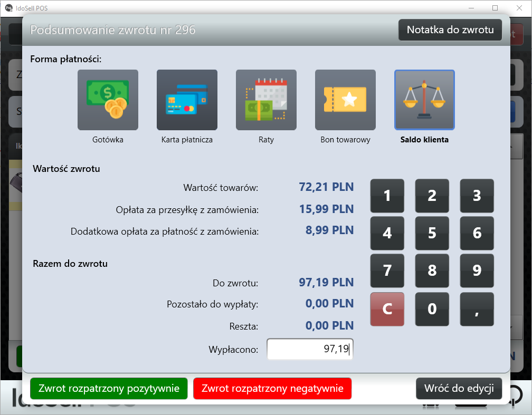Viewport: 532px width, 415px height.
Task: Click the 8,99 PLN payment fee value
Action: pyautogui.click(x=329, y=230)
